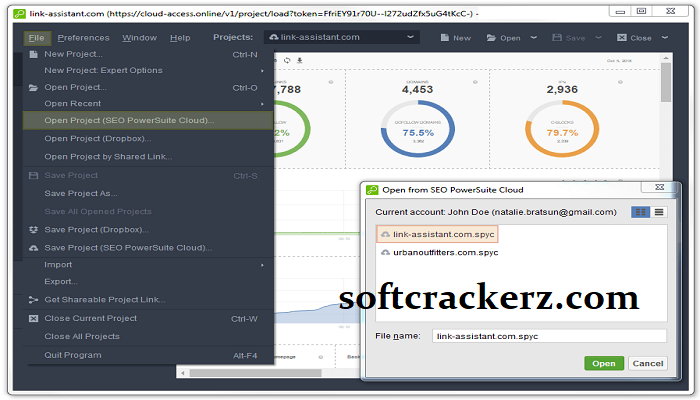Expand the Import submenu
The image size is (700, 400).
(262, 265)
